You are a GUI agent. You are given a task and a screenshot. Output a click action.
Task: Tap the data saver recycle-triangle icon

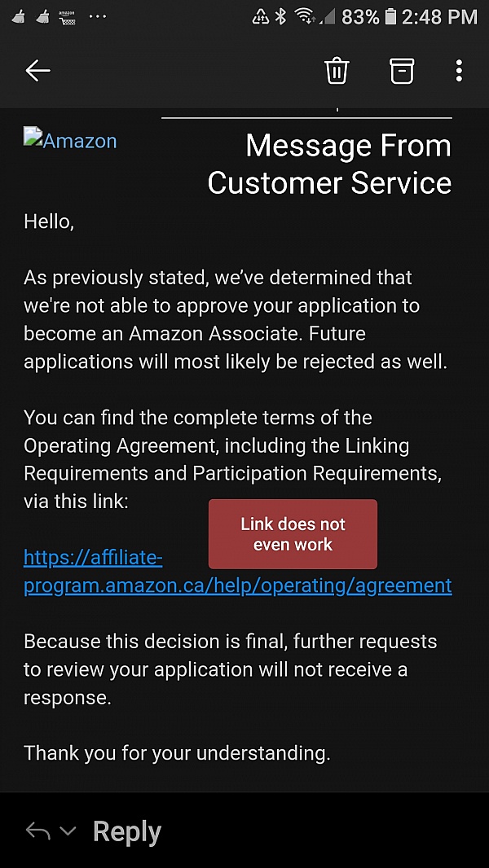[261, 16]
